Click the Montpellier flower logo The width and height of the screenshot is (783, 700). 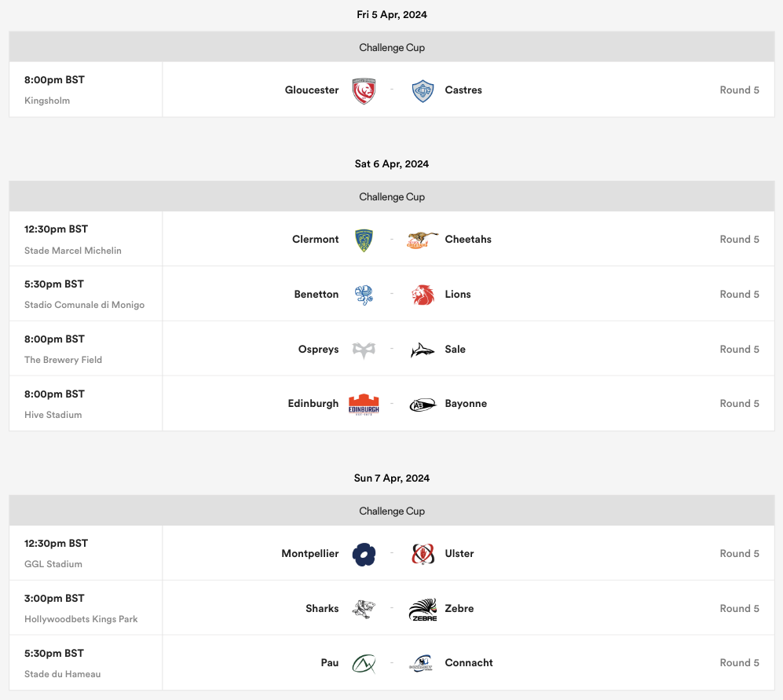point(364,554)
